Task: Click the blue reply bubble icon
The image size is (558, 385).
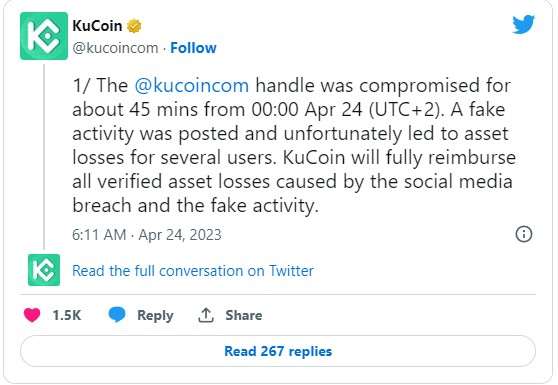Action: 117,315
